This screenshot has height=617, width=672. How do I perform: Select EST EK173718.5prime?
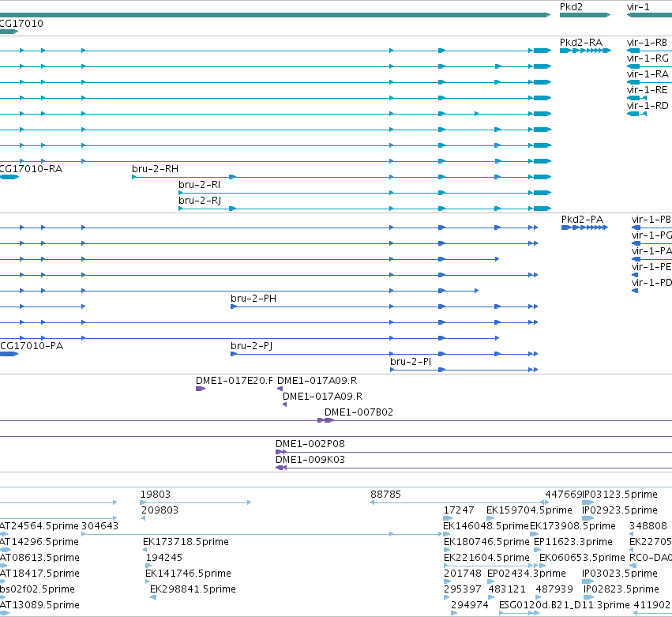tap(186, 543)
